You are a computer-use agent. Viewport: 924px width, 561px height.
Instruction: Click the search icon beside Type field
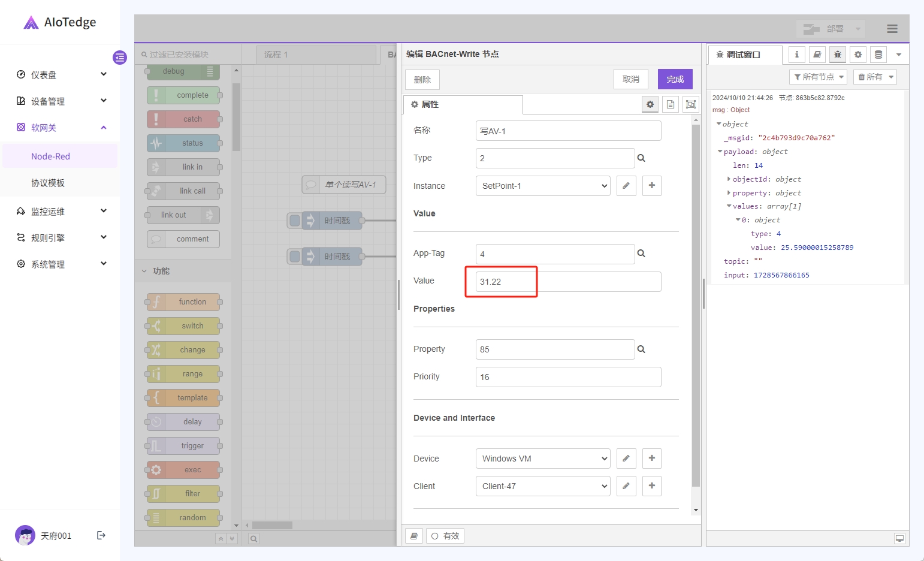[641, 158]
